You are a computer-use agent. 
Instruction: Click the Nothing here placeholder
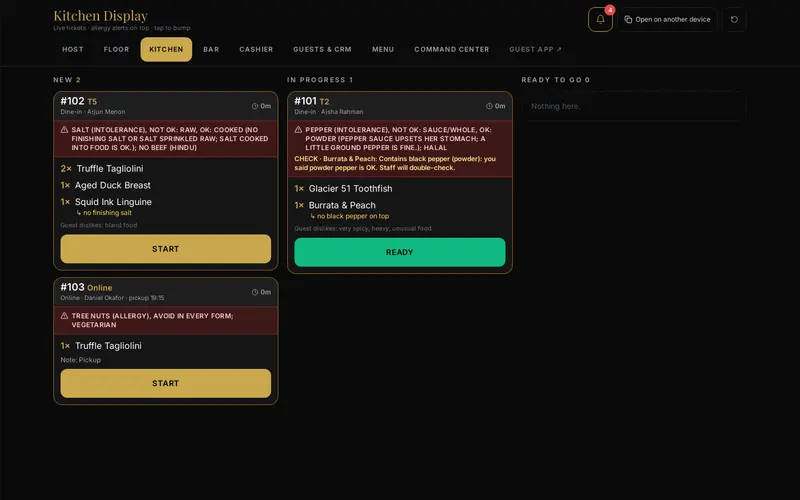(x=556, y=106)
